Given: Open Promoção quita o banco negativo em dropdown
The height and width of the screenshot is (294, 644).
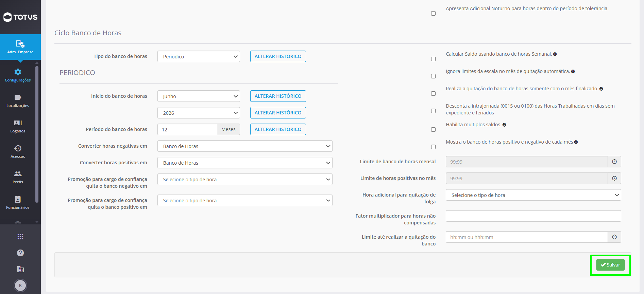Looking at the screenshot, I should 245,179.
